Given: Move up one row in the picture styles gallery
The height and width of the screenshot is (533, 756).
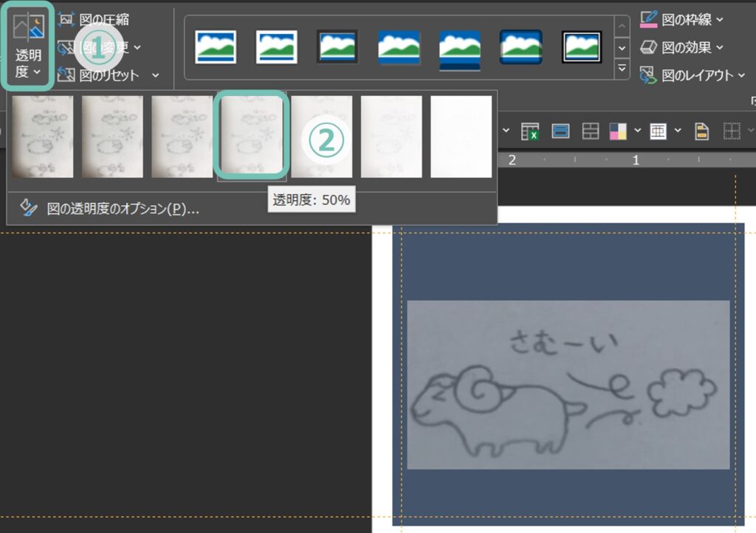Looking at the screenshot, I should (622, 27).
